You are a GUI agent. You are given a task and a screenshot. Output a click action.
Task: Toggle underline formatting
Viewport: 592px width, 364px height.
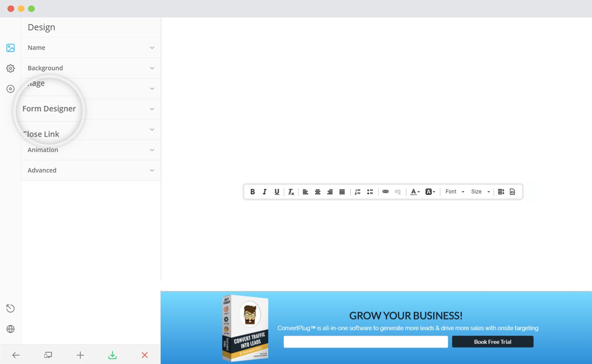point(277,192)
